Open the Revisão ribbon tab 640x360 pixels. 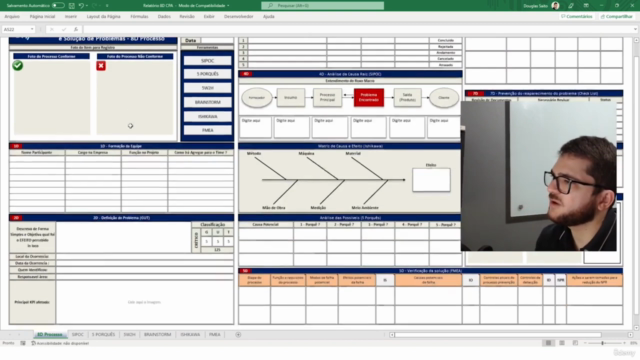(x=187, y=17)
